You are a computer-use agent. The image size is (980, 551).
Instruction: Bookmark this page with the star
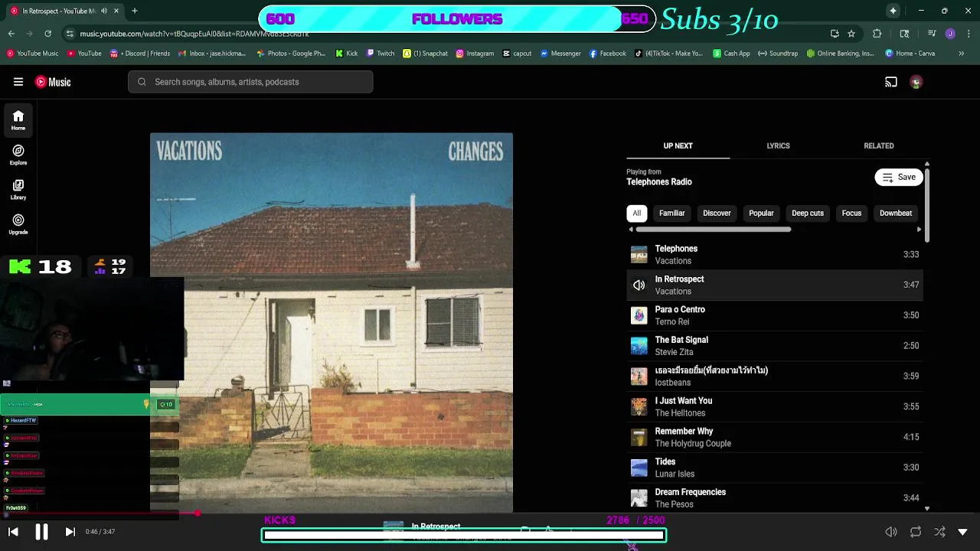851,34
